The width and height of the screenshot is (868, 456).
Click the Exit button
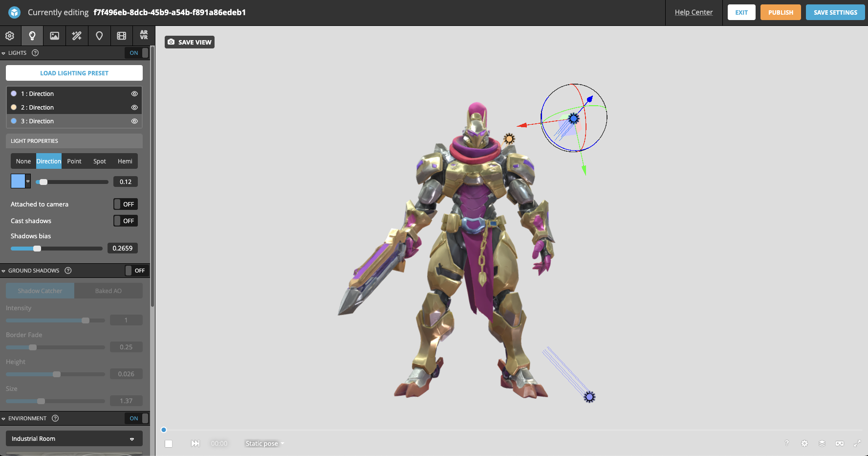tap(741, 12)
